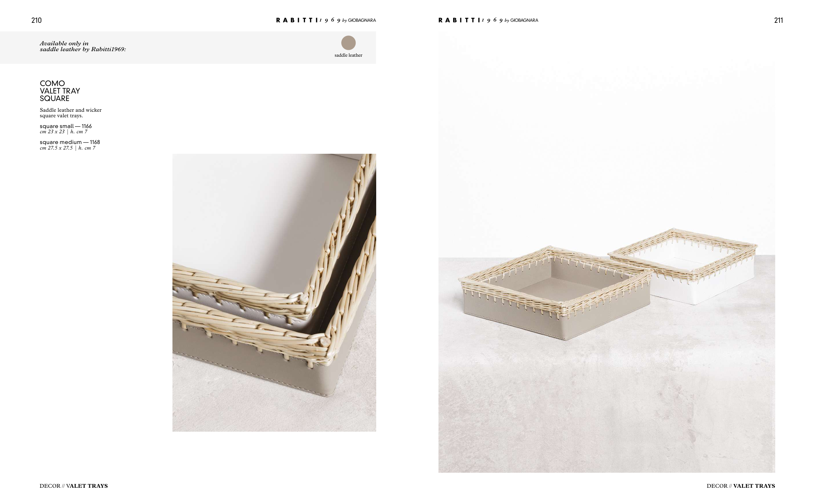The width and height of the screenshot is (815, 504).
Task: Click the product description about saddle leather and wicker
Action: click(x=71, y=113)
